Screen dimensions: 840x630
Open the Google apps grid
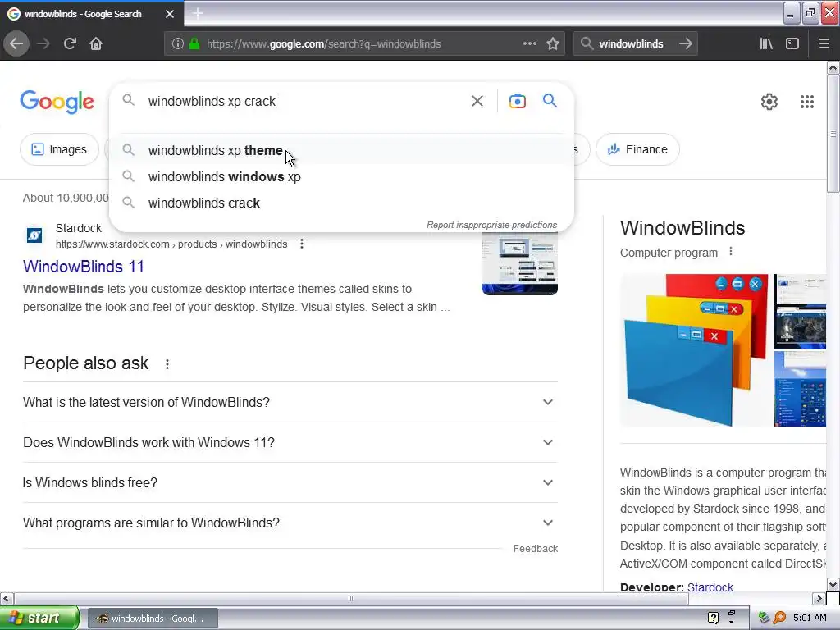coord(807,102)
